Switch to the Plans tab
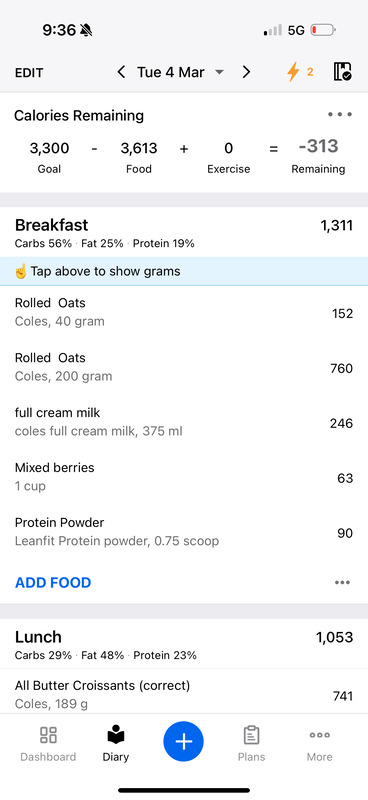The image size is (368, 800). [x=251, y=744]
